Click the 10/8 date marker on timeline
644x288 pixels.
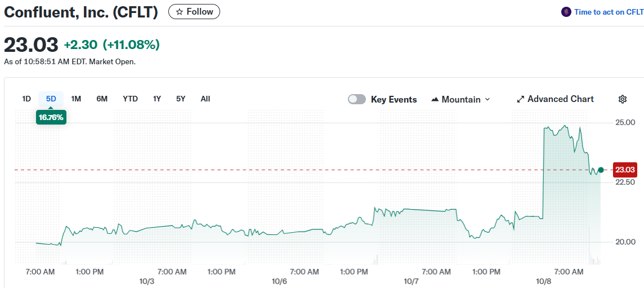coord(543,281)
